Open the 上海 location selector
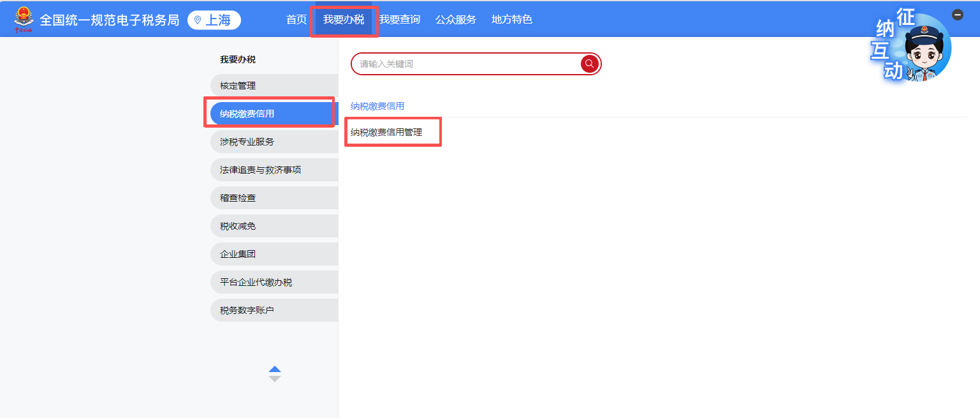The image size is (980, 418). 214,20
